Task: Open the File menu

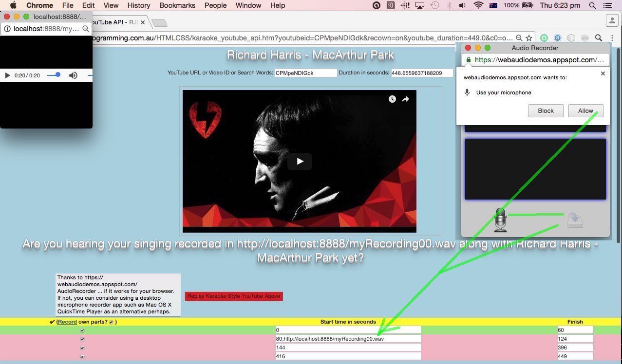Action: [68, 5]
